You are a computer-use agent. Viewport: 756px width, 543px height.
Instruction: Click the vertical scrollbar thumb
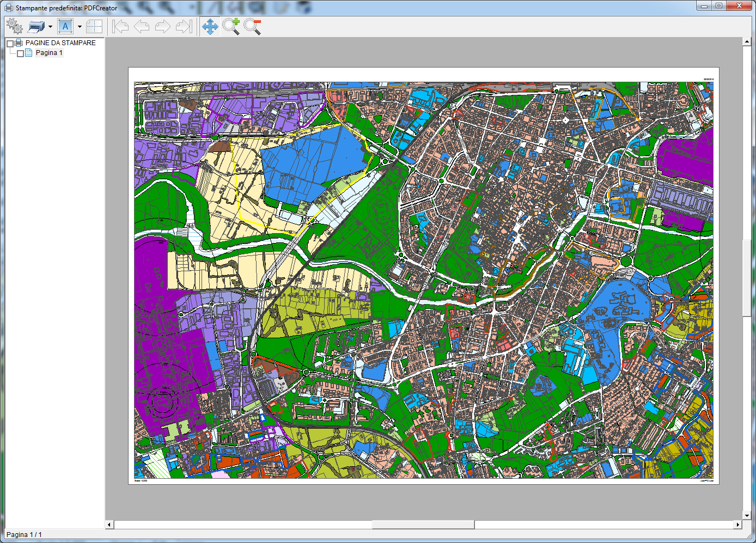pyautogui.click(x=747, y=278)
